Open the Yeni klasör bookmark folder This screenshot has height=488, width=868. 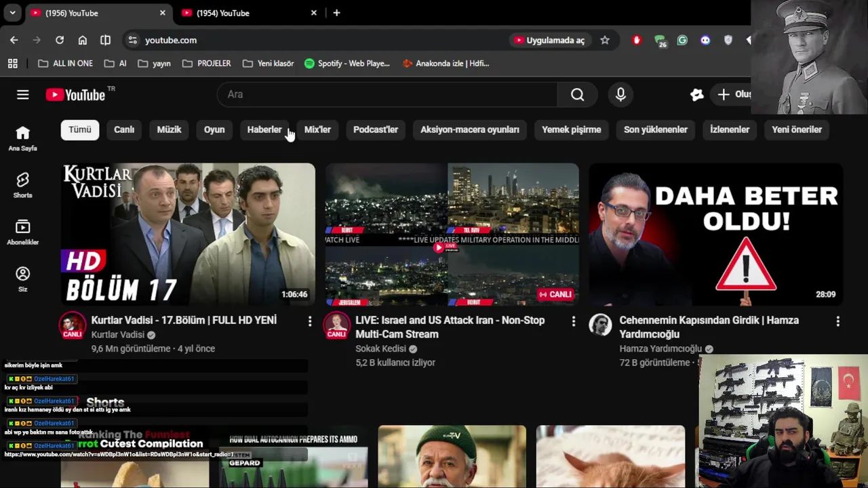pyautogui.click(x=269, y=63)
